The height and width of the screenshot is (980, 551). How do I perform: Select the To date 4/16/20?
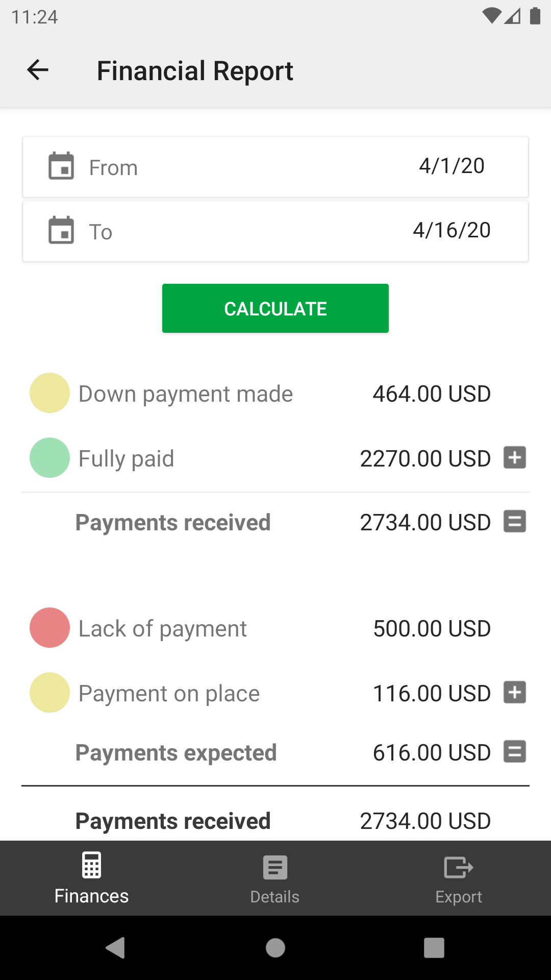click(452, 230)
